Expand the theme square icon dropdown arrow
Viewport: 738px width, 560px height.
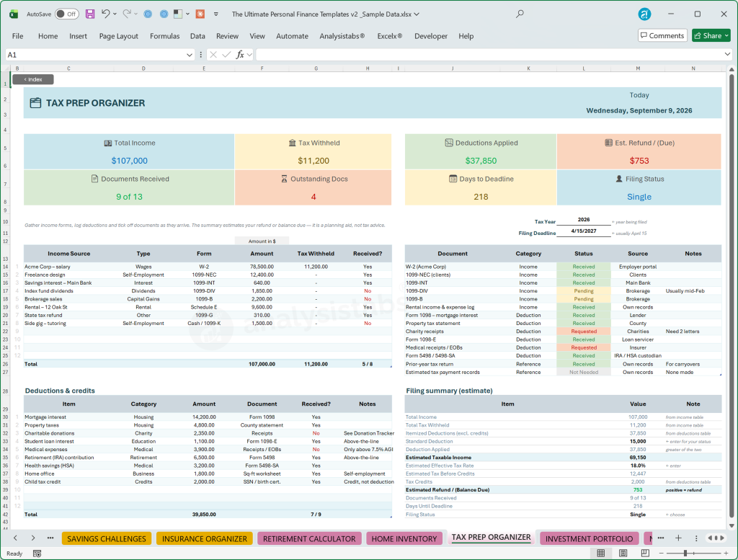[188, 14]
